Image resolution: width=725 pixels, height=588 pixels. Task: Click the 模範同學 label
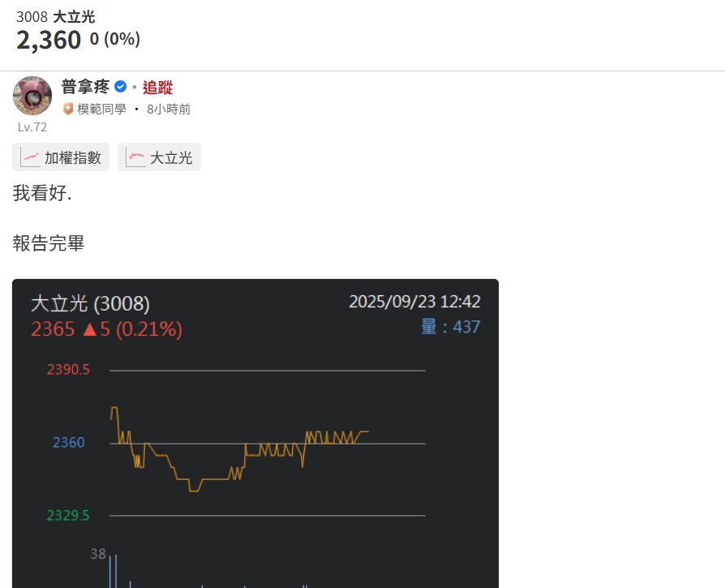(x=101, y=109)
